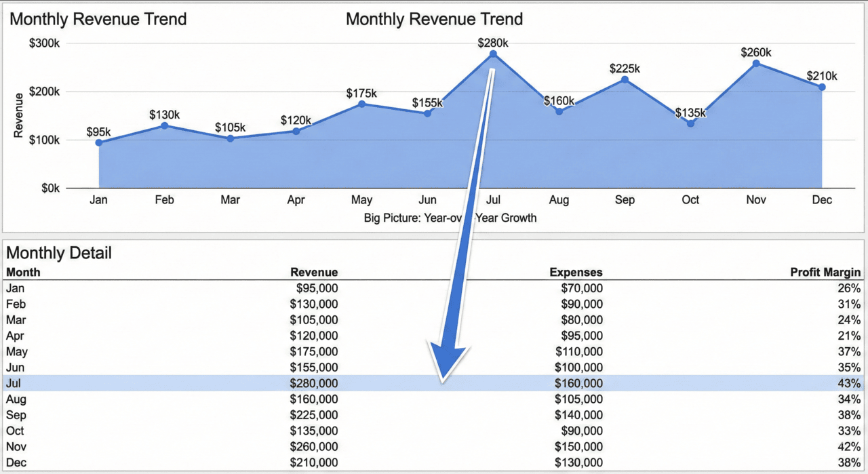Click the Revenue column header
This screenshot has width=868, height=474.
[x=315, y=272]
